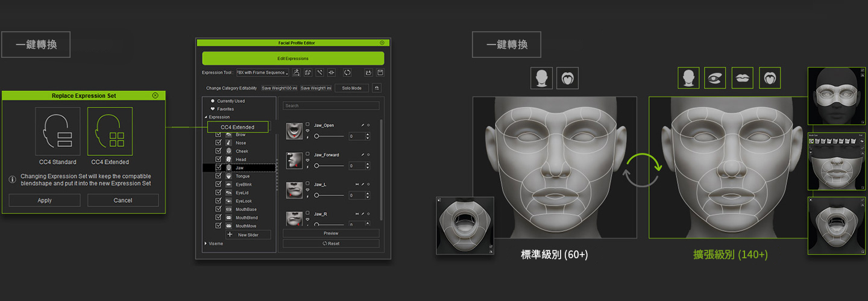Image resolution: width=868 pixels, height=301 pixels.
Task: Click the lips icon above the extended face
Action: [x=742, y=78]
